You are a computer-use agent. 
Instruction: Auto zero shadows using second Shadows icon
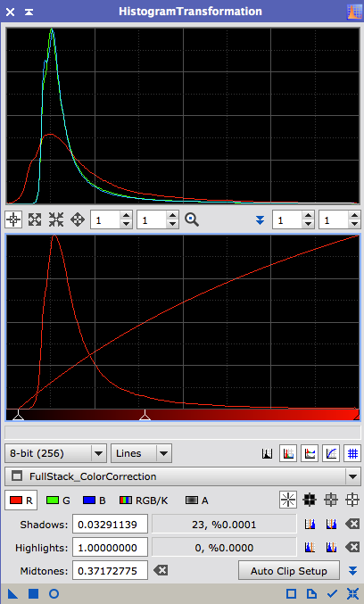tap(331, 525)
